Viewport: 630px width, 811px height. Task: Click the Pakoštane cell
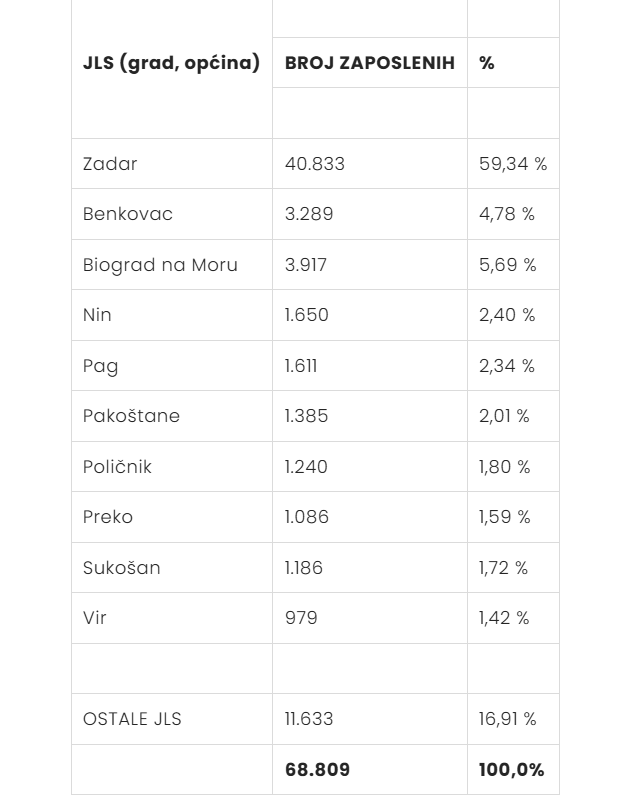pyautogui.click(x=131, y=416)
